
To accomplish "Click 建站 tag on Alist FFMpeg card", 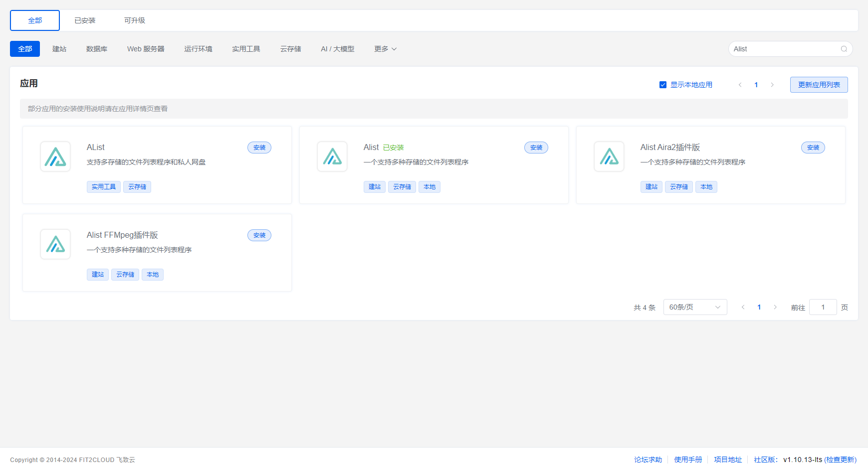I will click(x=98, y=275).
